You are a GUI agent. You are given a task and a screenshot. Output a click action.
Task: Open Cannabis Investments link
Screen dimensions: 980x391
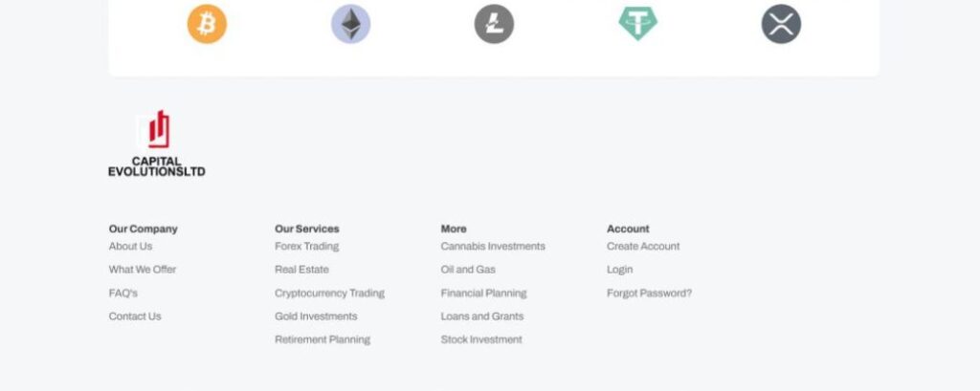pyautogui.click(x=493, y=247)
